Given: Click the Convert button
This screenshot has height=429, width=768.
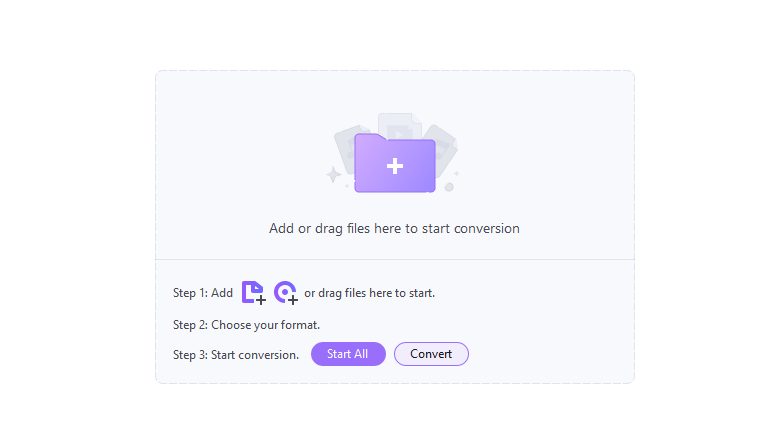Looking at the screenshot, I should pyautogui.click(x=432, y=354).
